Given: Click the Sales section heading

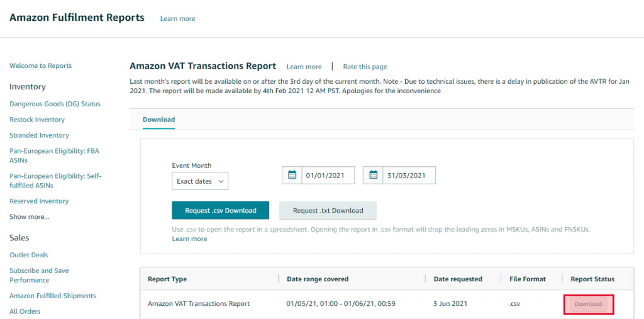Looking at the screenshot, I should point(19,238).
